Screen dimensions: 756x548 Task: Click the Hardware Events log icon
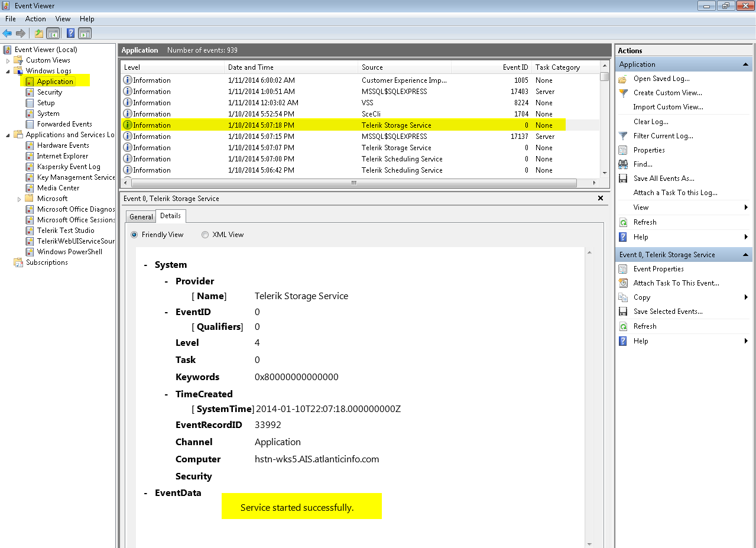point(30,145)
